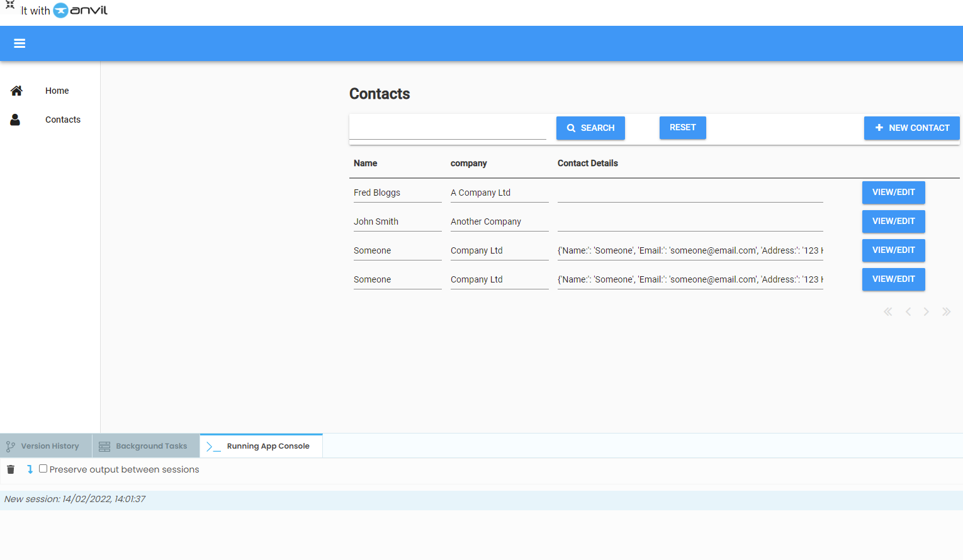Image resolution: width=963 pixels, height=560 pixels.
Task: Open the Version History tab
Action: click(x=46, y=446)
